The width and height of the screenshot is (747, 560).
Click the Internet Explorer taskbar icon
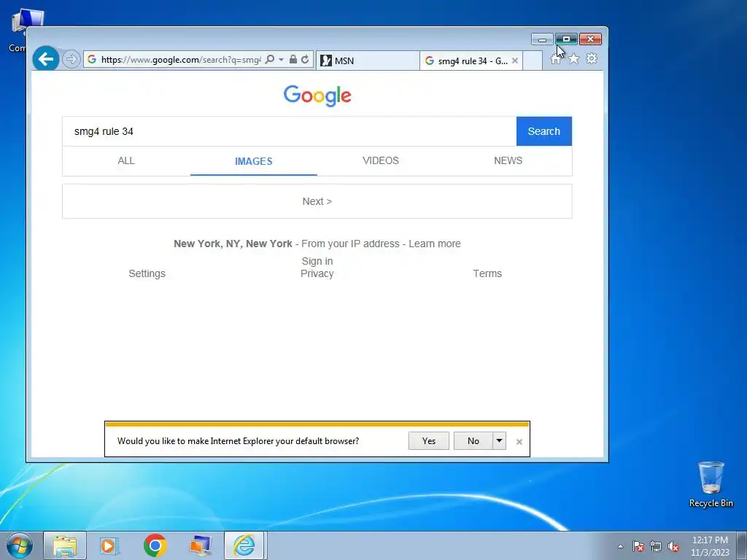click(x=244, y=545)
